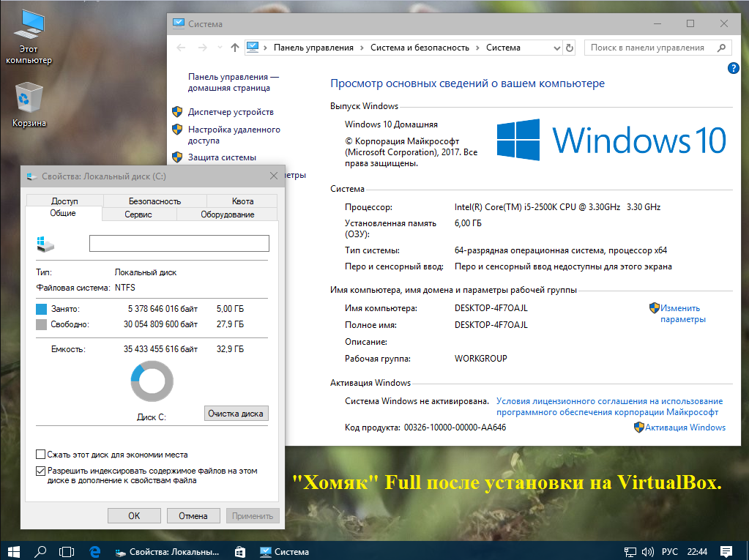Click the disk usage donut chart

(152, 381)
